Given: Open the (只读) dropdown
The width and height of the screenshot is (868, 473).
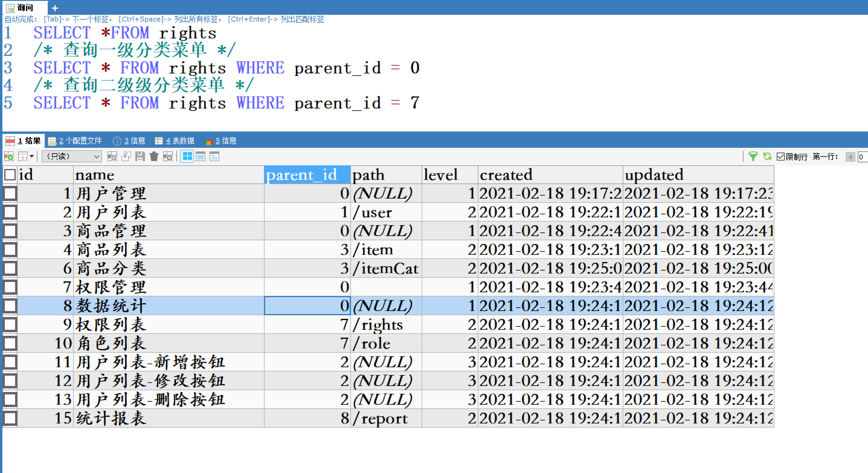Looking at the screenshot, I should (72, 157).
